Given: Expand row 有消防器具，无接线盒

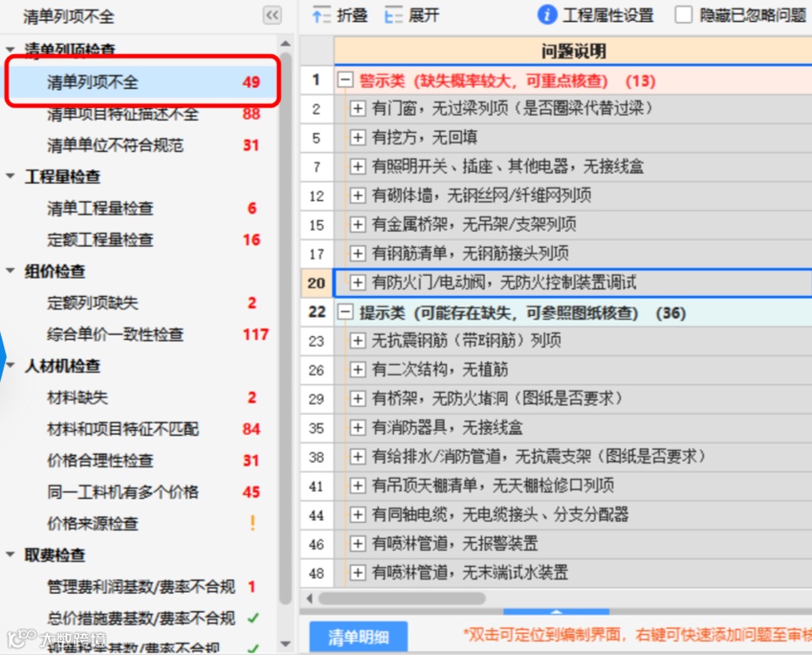Looking at the screenshot, I should coord(357,428).
